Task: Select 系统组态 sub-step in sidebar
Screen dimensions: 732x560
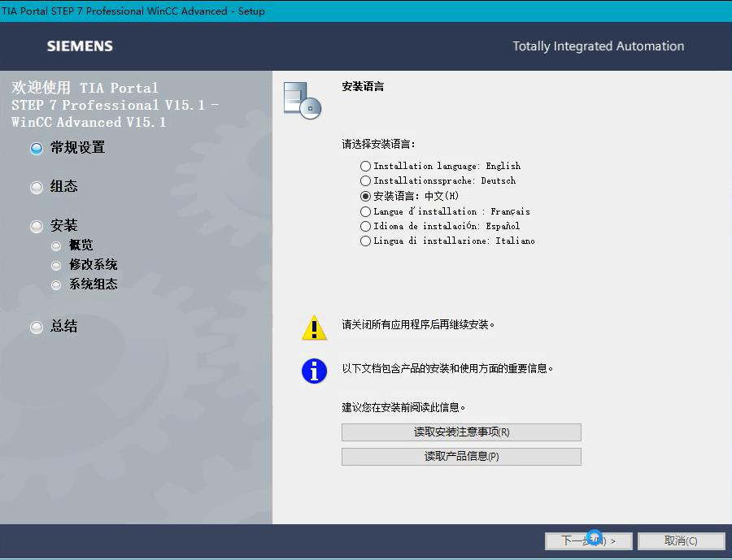Action: click(84, 284)
